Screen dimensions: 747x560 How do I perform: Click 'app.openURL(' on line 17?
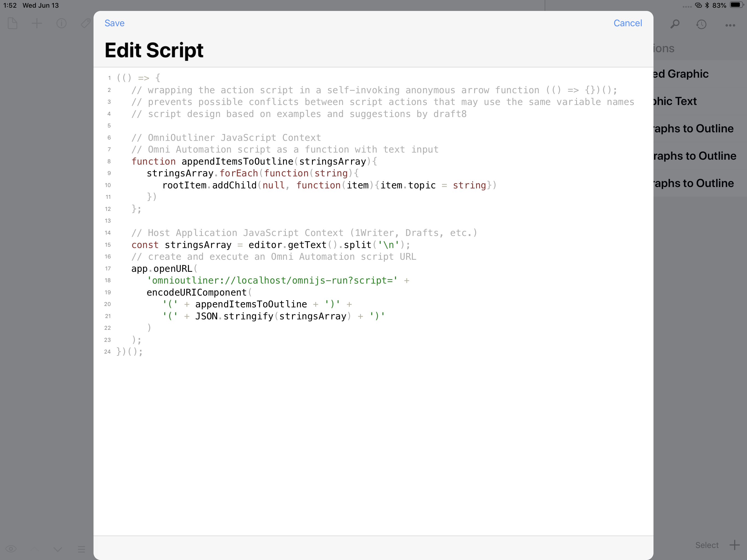click(x=164, y=269)
